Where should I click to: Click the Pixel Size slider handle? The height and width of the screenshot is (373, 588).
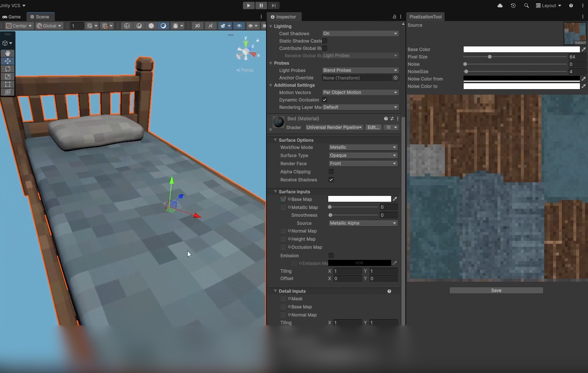pyautogui.click(x=490, y=57)
